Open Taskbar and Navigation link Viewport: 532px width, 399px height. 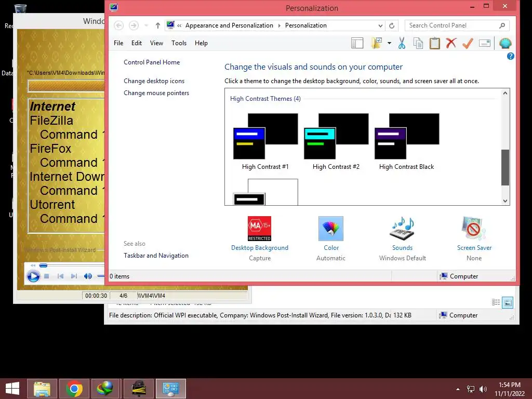[x=156, y=256]
